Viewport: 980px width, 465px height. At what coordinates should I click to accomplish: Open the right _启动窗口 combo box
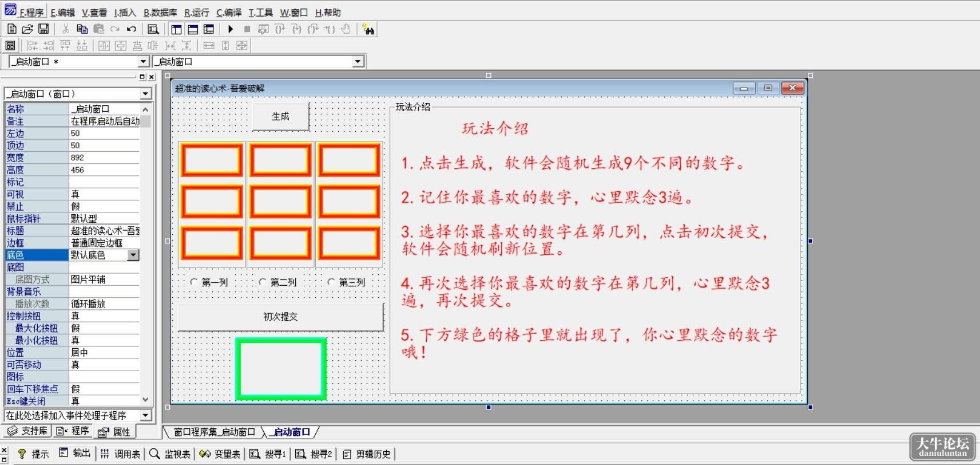259,61
